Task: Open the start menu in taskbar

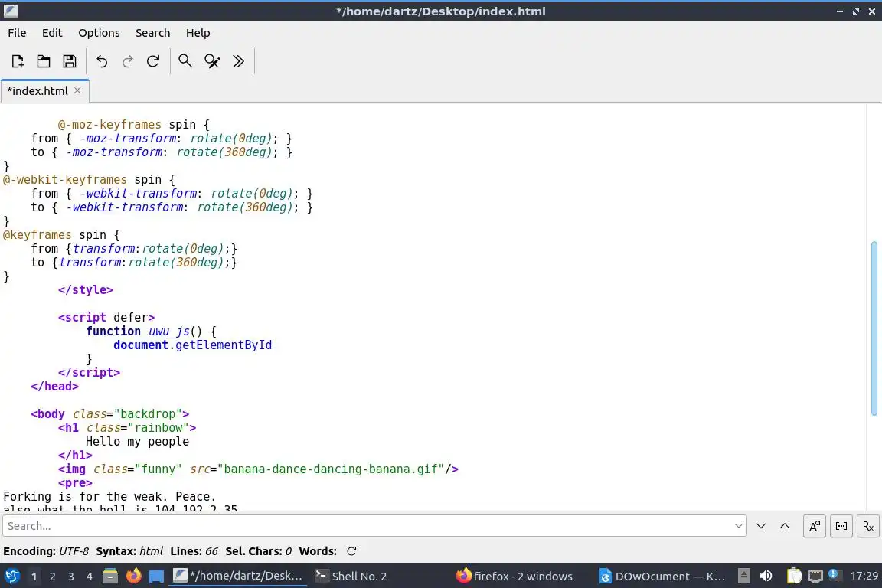Action: (x=11, y=576)
